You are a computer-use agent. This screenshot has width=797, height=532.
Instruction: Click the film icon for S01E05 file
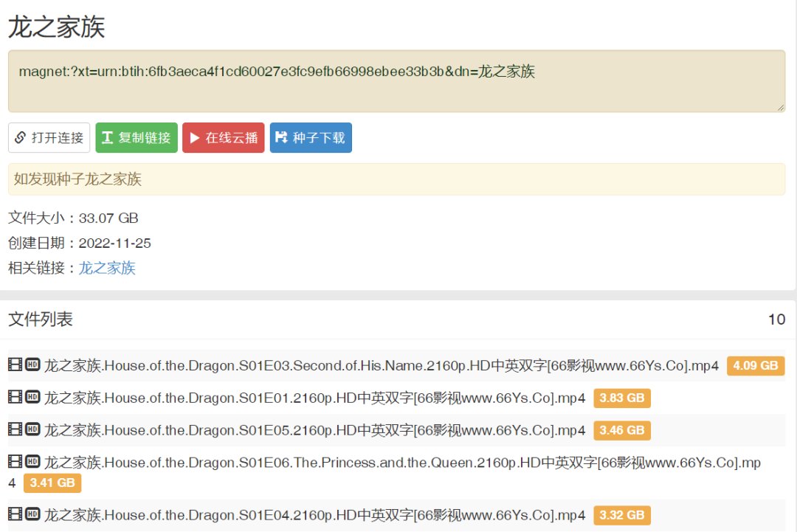(x=15, y=429)
